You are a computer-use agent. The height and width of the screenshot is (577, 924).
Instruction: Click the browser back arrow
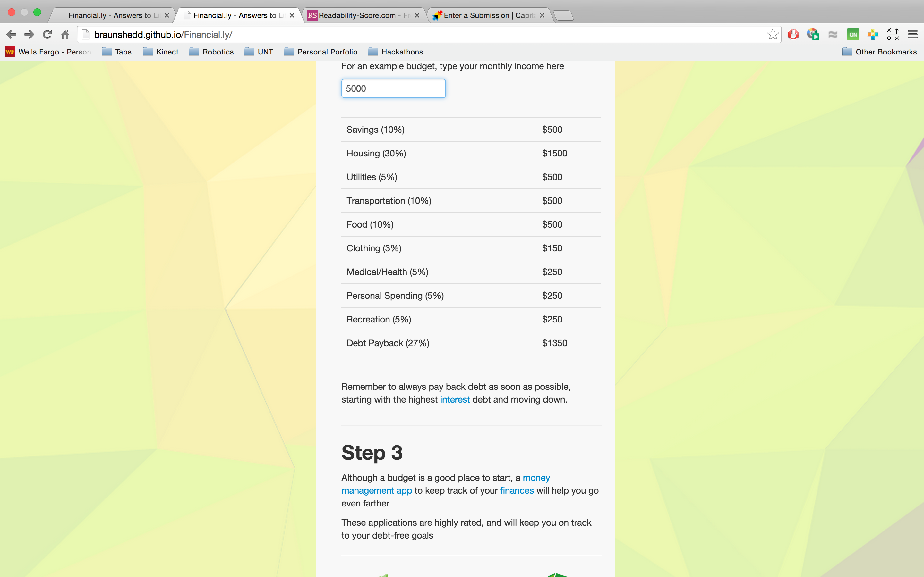[x=12, y=35]
